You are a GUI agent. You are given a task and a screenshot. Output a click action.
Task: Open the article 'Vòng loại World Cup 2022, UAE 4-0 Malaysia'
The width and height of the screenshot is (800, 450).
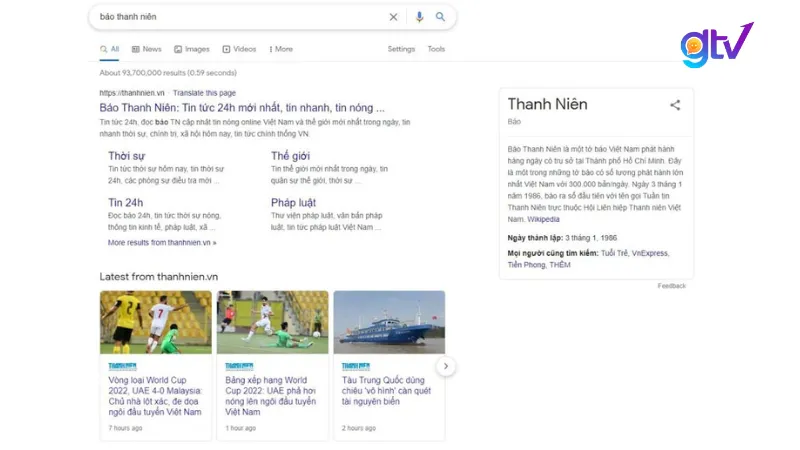pyautogui.click(x=155, y=396)
